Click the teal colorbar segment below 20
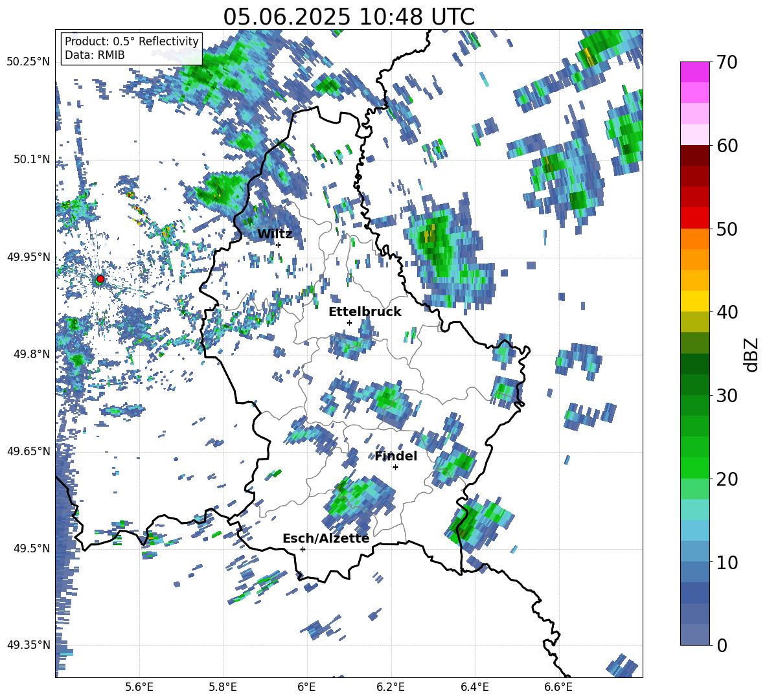Image resolution: width=767 pixels, height=700 pixels. [694, 510]
